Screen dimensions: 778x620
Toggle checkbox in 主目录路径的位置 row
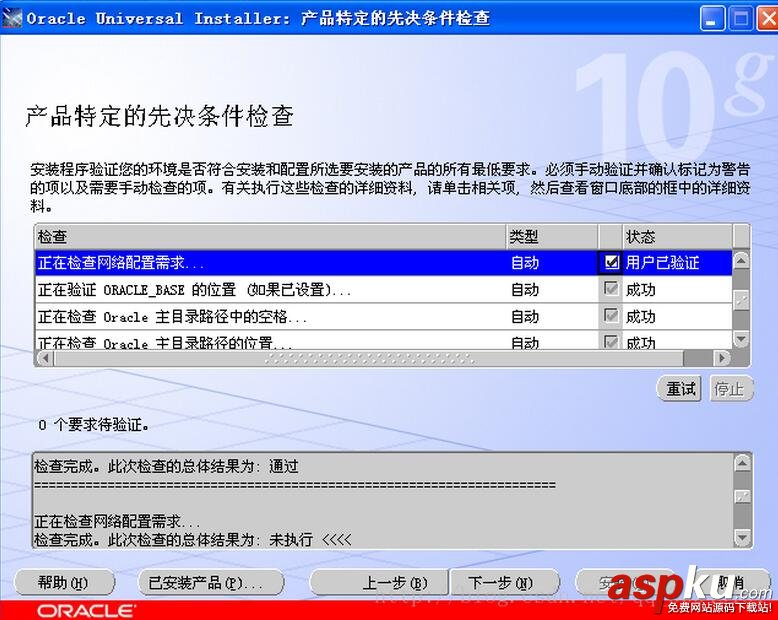tap(611, 341)
